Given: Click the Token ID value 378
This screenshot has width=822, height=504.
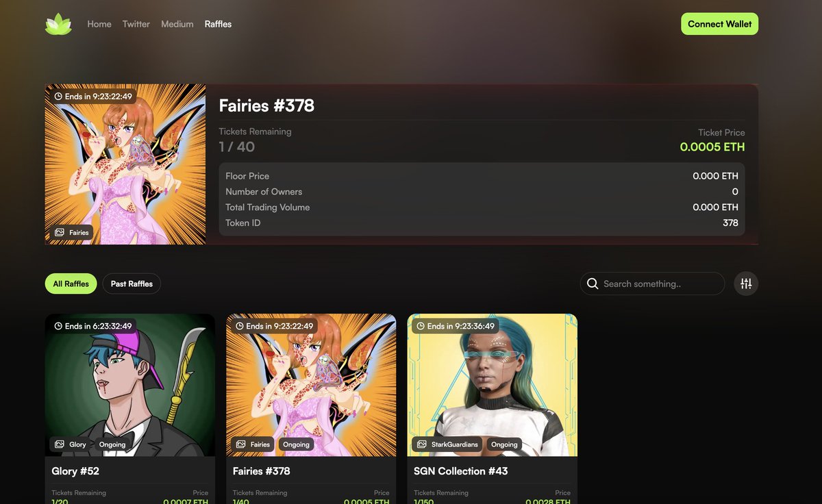Looking at the screenshot, I should (730, 223).
